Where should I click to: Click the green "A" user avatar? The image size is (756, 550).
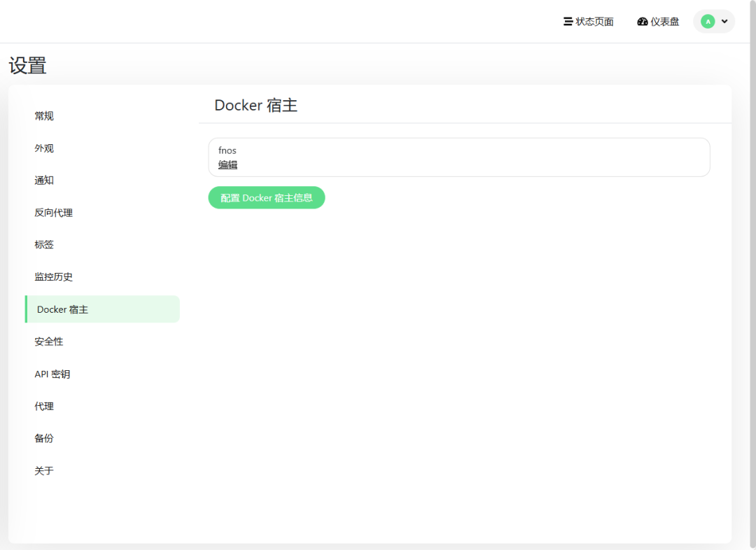(x=708, y=22)
